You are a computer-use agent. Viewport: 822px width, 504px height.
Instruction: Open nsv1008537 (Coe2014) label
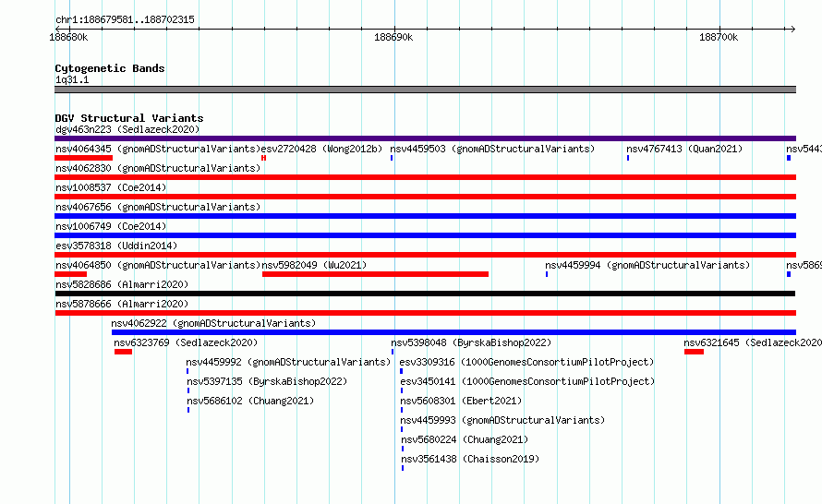pyautogui.click(x=111, y=187)
